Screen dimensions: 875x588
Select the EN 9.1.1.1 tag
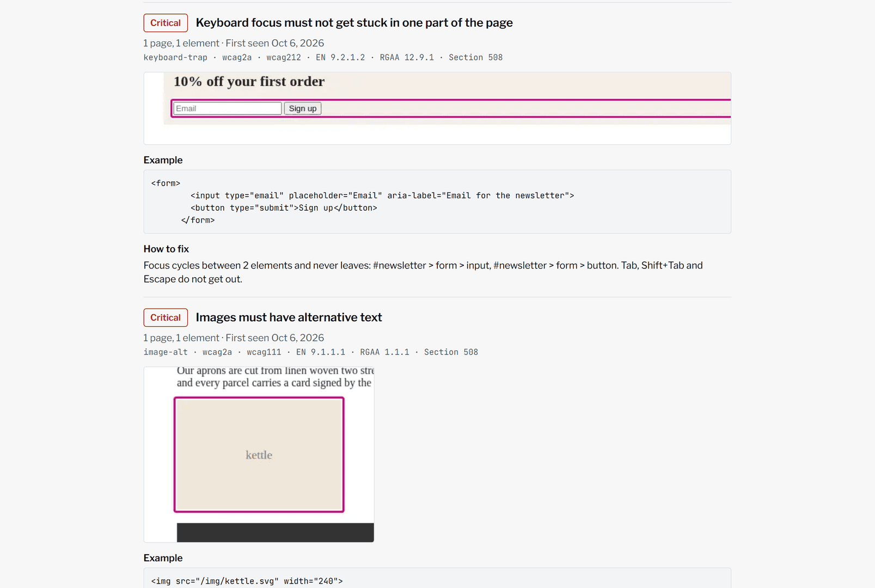[321, 352]
